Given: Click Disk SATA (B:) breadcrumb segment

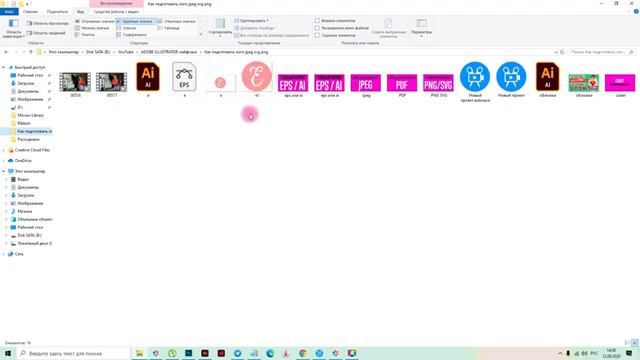Looking at the screenshot, I should coord(98,52).
